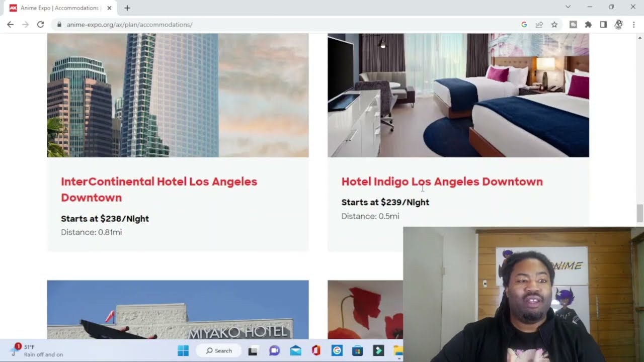Click the red poppy flower hotel image
644x362 pixels.
(x=365, y=309)
